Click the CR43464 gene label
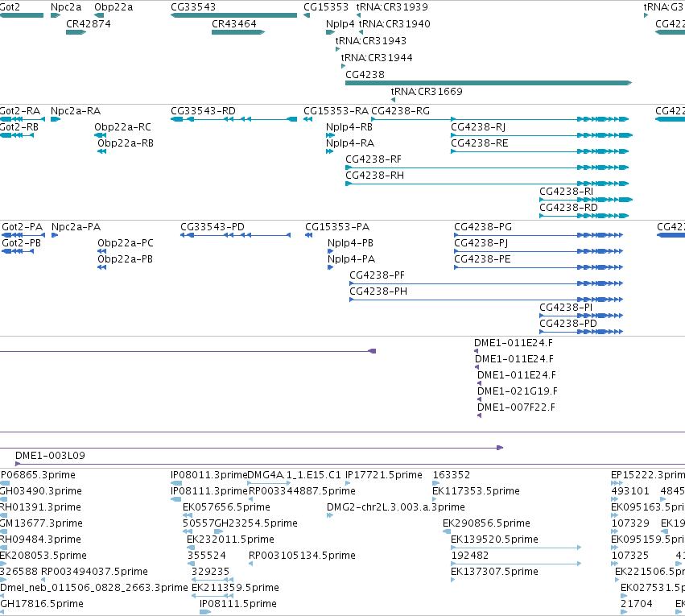The height and width of the screenshot is (616, 685). pos(234,24)
